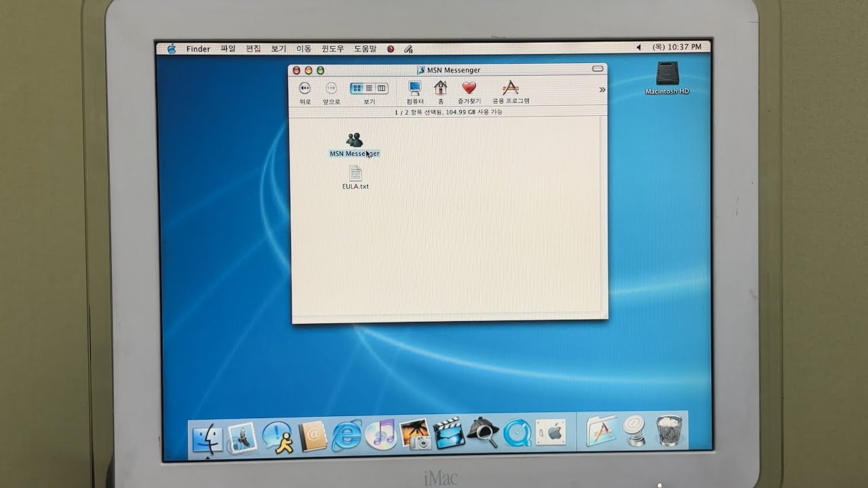Open the 보기 (View) menu

tap(279, 49)
